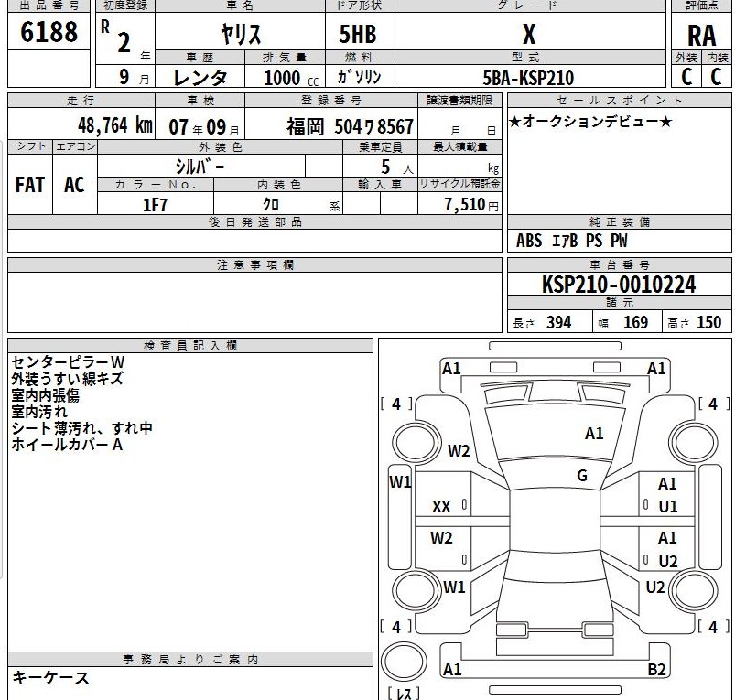The image size is (735, 700).
Task: Select the inspector note センターピラーW
Action: tap(68, 362)
